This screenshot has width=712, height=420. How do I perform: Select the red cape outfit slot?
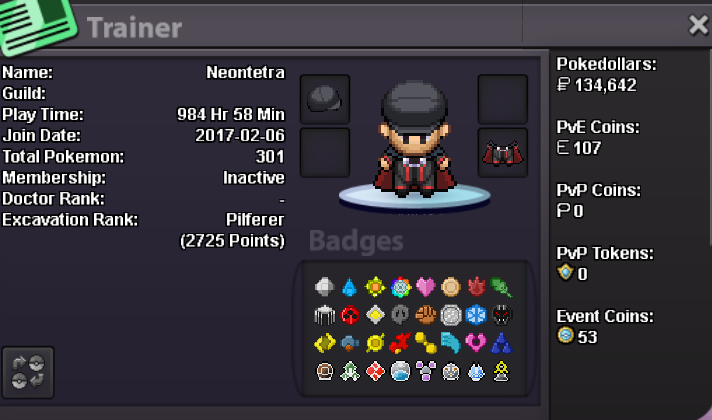pos(503,153)
